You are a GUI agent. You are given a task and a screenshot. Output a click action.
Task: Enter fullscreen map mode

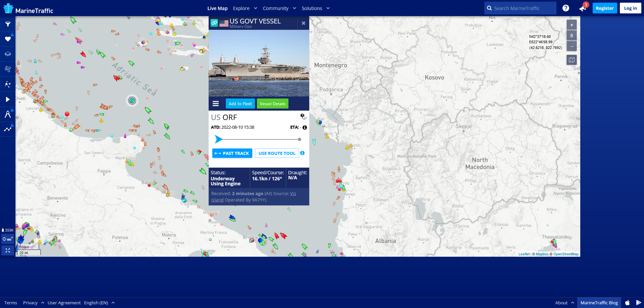[x=8, y=250]
